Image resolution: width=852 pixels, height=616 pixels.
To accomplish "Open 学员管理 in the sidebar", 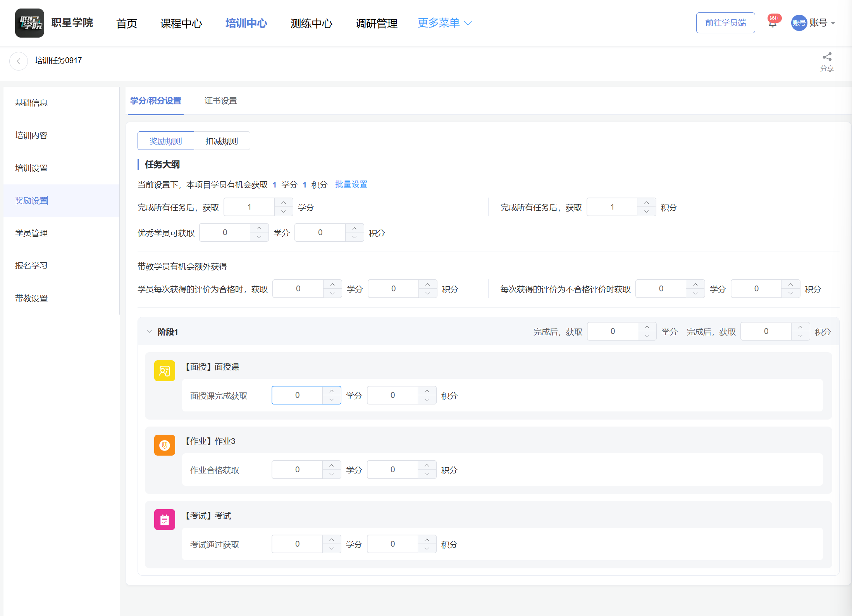I will pyautogui.click(x=31, y=233).
